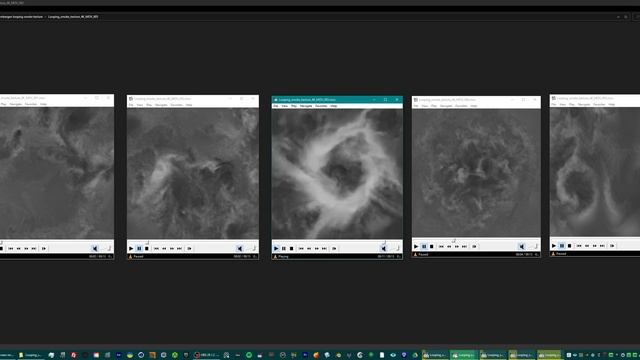Viewport: 640px width, 360px height.
Task: Click Play in the fourth player window
Action: click(x=416, y=247)
